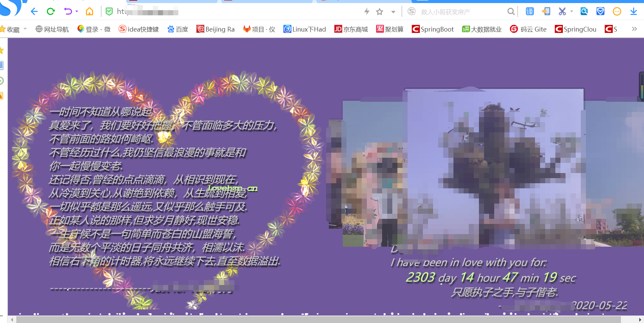Expand hidden bookmarks with the double chevron
Image resolution: width=644 pixels, height=323 pixels.
click(634, 29)
